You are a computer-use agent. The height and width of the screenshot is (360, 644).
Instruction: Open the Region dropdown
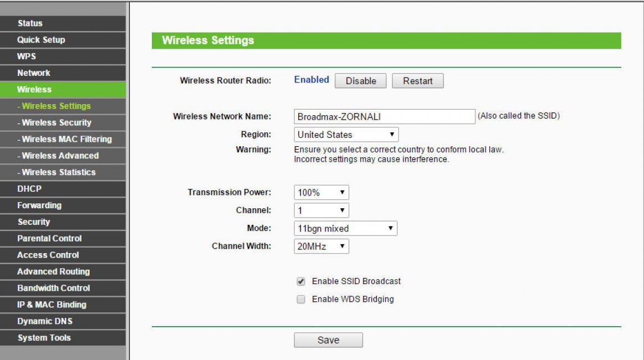346,135
